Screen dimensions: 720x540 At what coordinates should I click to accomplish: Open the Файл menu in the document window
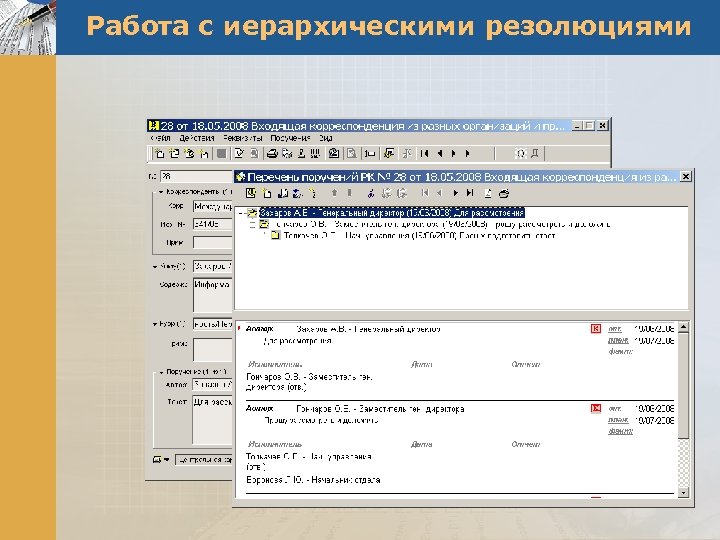[160, 138]
